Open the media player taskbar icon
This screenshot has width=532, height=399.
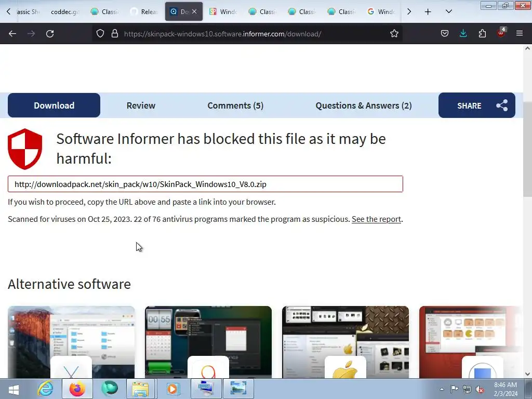click(172, 389)
